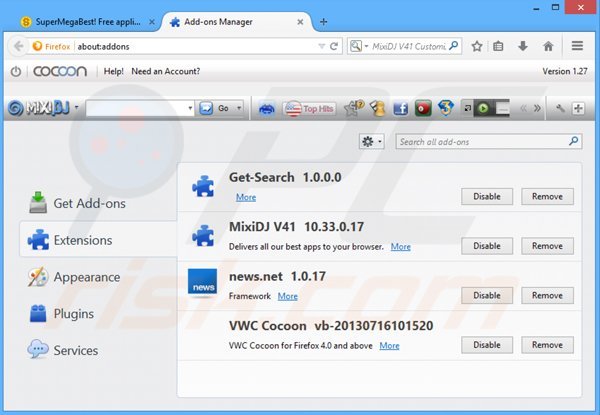Click the Cocoon power icon
Viewport: 600px width, 415px height.
(x=16, y=71)
